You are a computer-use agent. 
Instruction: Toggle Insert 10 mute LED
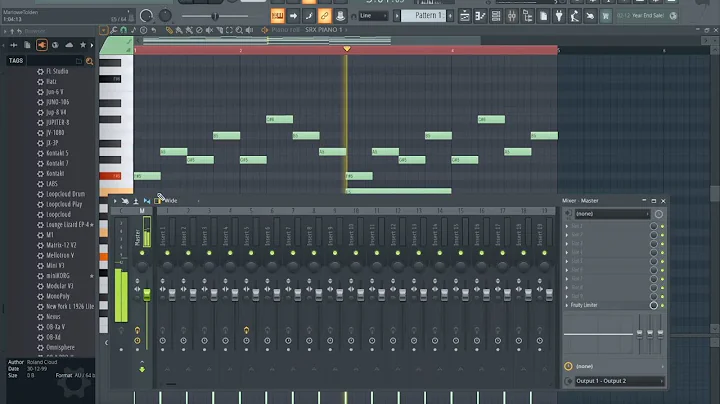point(356,253)
